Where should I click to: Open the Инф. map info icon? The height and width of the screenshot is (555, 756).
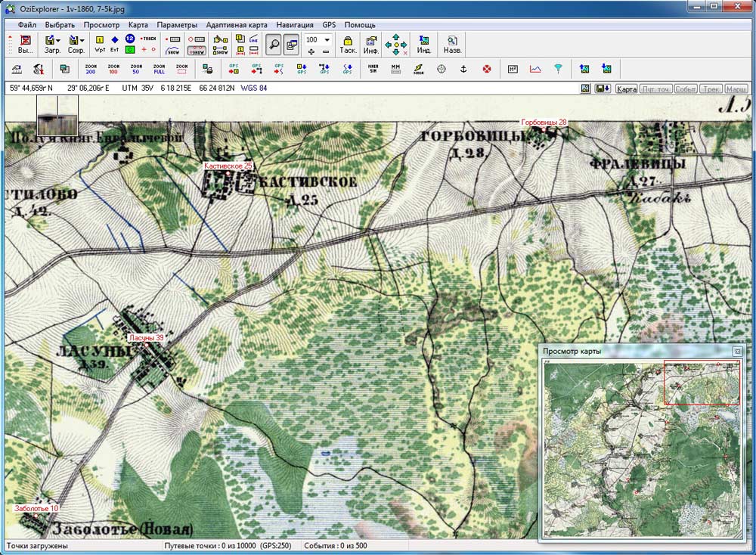coord(370,45)
